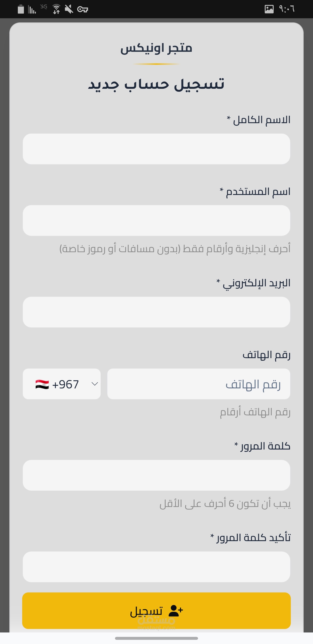This screenshot has height=644, width=313.
Task: Tap the bottom navigation gesture handle
Action: [x=156, y=638]
